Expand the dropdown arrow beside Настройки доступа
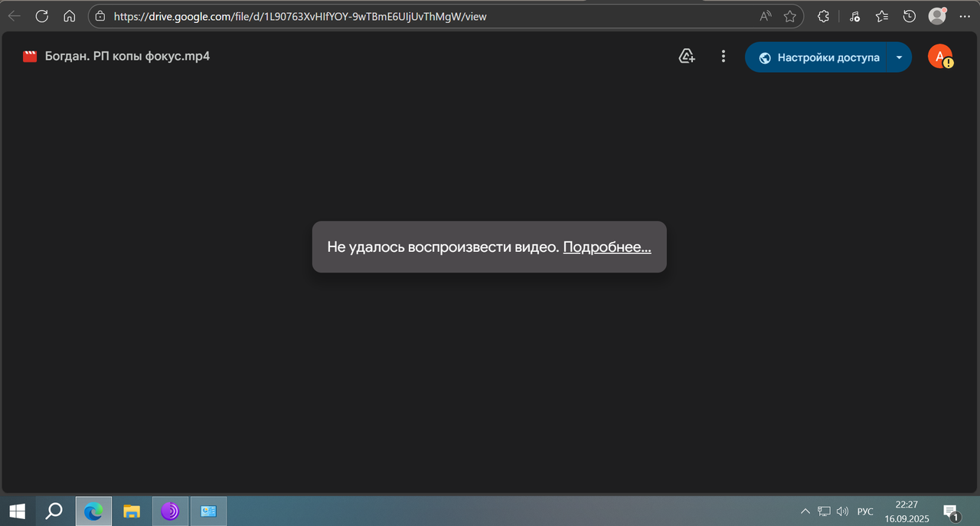Screen dimensions: 980x526 point(900,57)
